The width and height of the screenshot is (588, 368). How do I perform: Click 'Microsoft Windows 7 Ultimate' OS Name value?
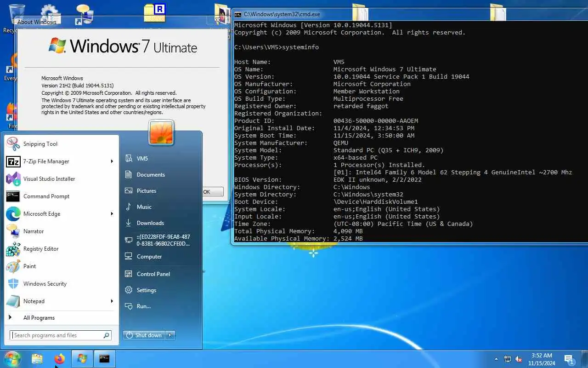coord(385,69)
